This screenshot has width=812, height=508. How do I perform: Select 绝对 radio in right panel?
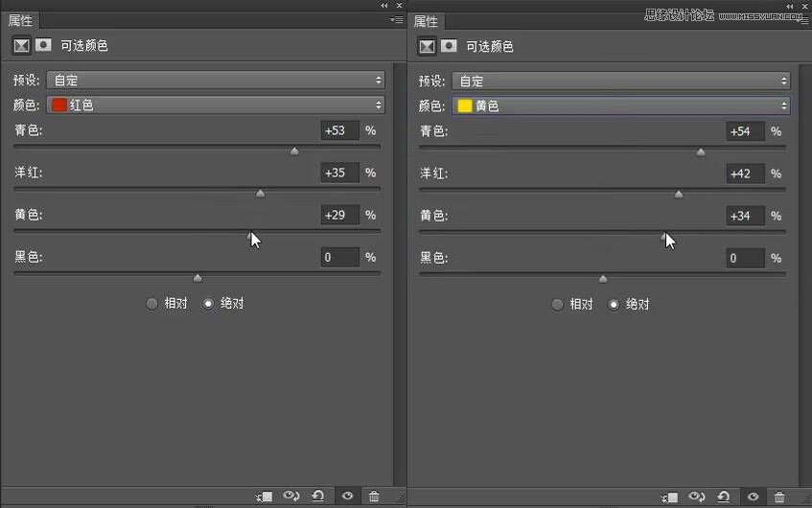tap(614, 305)
